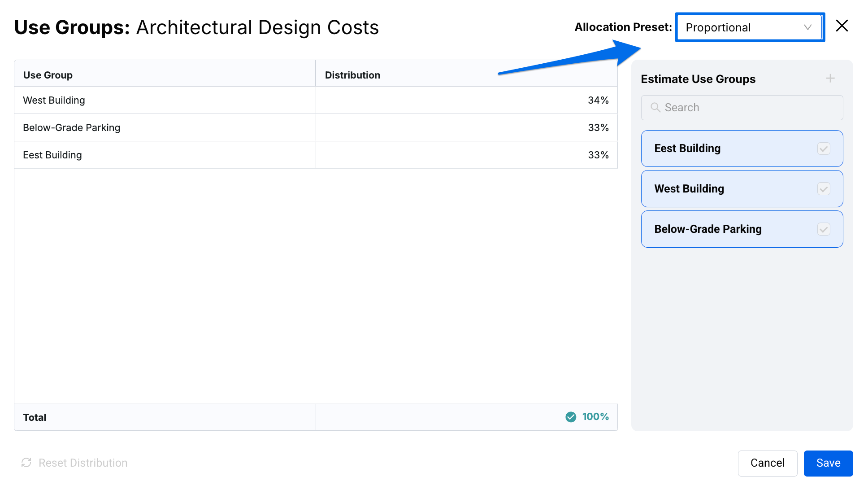Click the Eest Building table row name
This screenshot has width=868, height=490.
(52, 155)
